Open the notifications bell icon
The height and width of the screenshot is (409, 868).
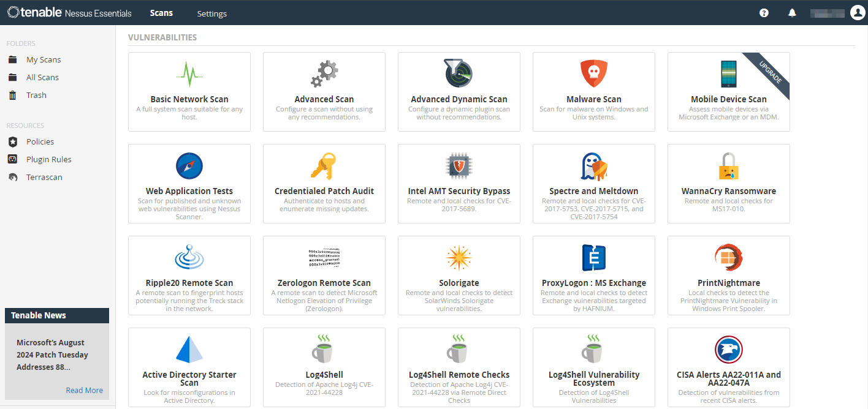click(792, 13)
